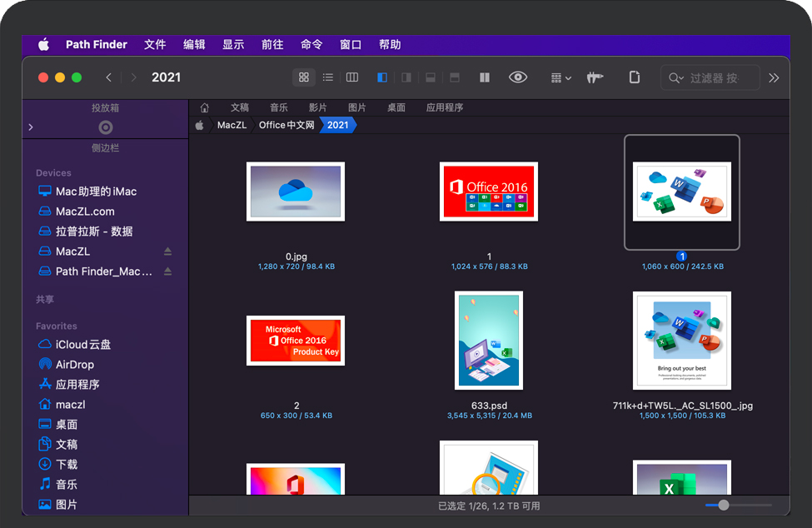Select the 633.psd thumbnail
Viewport: 812px width, 528px height.
click(x=489, y=341)
